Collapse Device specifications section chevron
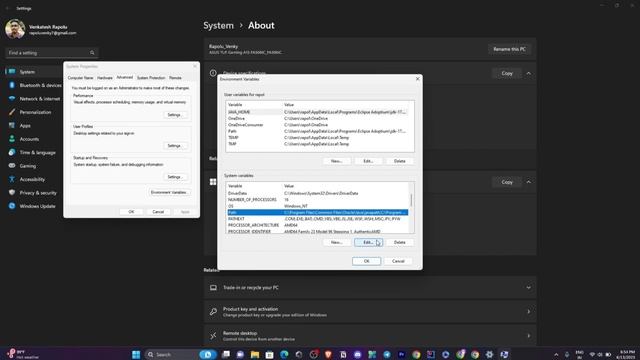Screen dimensions: 640x360 [x=529, y=73]
